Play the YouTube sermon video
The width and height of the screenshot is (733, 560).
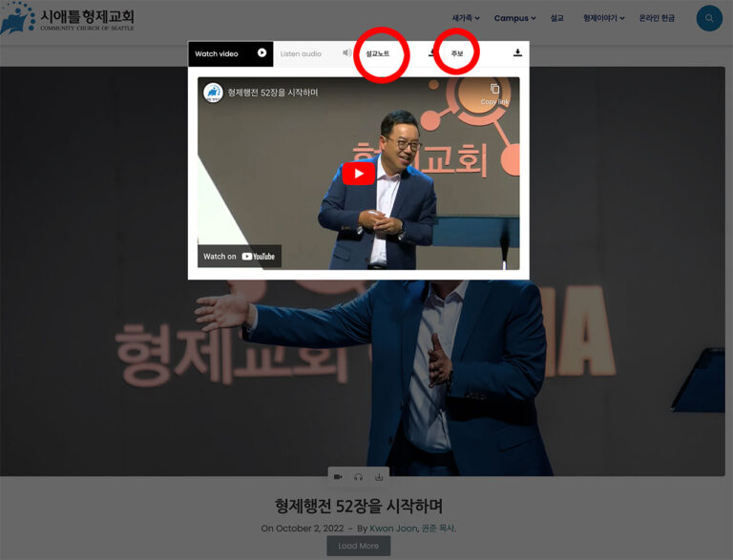pos(359,173)
